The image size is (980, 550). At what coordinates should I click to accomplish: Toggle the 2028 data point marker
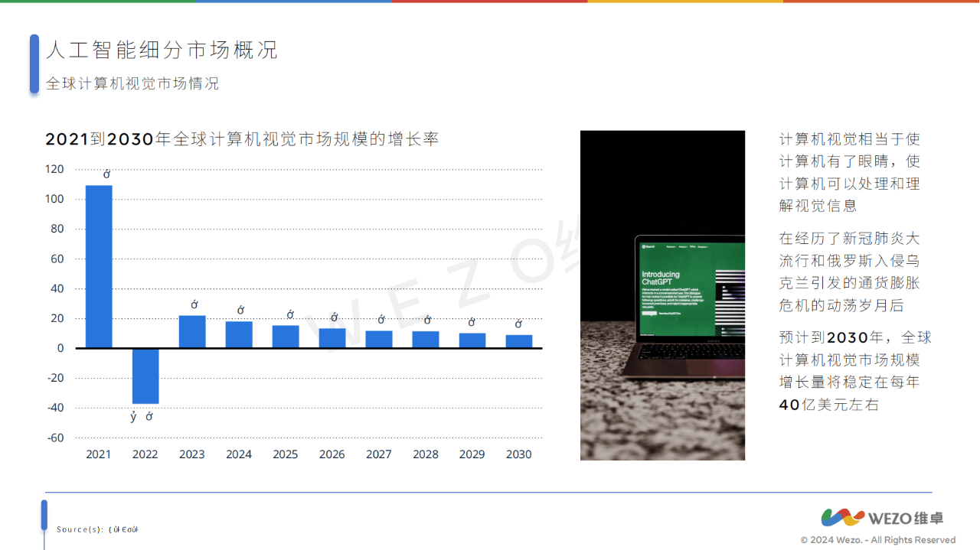tap(426, 320)
